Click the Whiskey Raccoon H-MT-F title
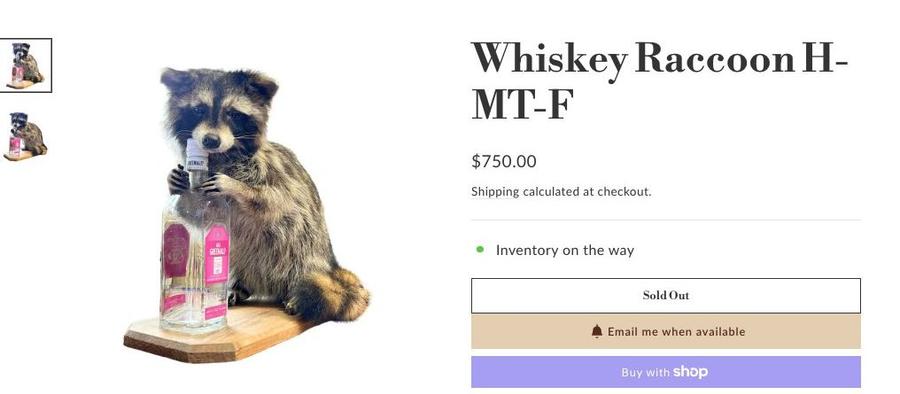This screenshot has width=900, height=394. [x=659, y=80]
